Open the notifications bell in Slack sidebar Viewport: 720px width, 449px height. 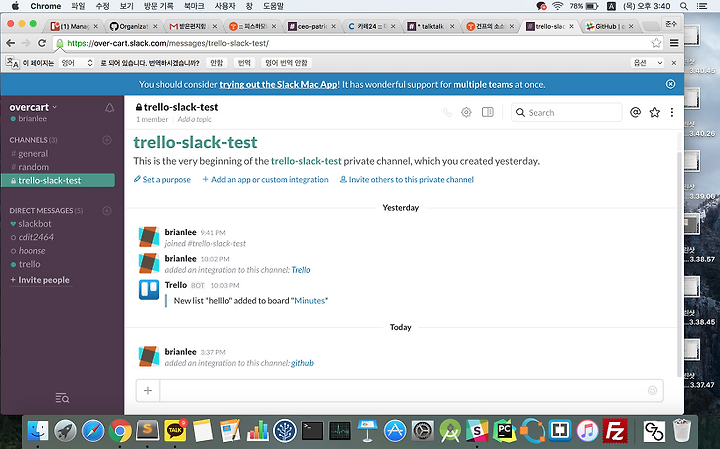109,108
